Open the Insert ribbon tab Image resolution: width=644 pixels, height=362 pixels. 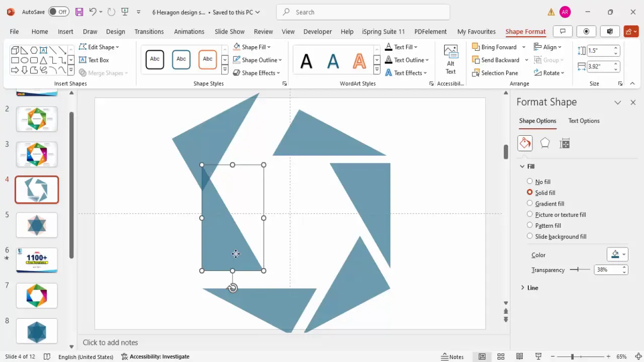(x=65, y=31)
